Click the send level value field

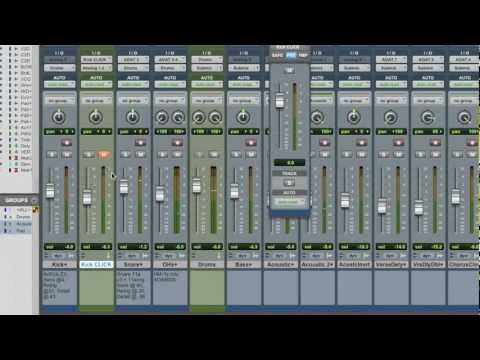click(289, 163)
